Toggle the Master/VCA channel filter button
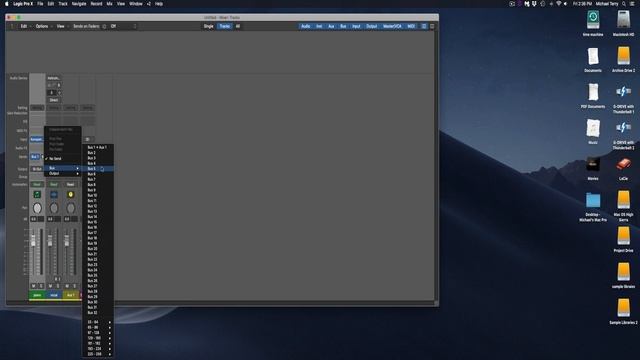The width and height of the screenshot is (640, 360). coord(392,26)
